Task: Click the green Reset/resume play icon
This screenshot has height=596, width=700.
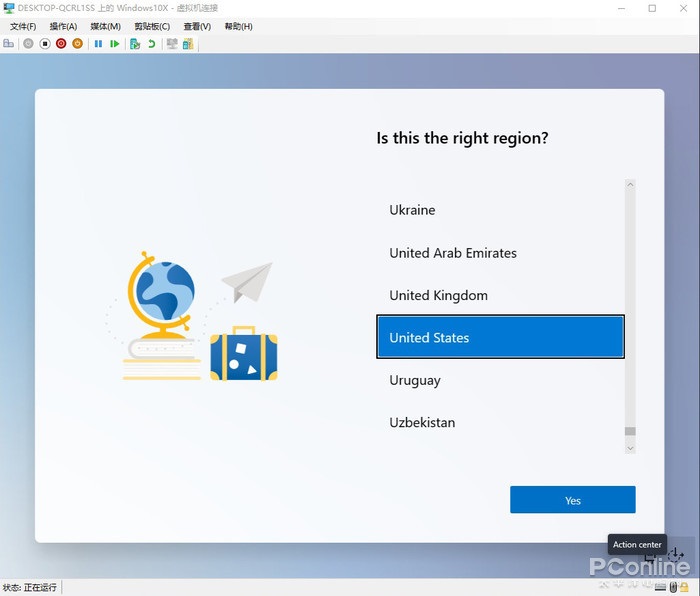Action: click(x=115, y=44)
